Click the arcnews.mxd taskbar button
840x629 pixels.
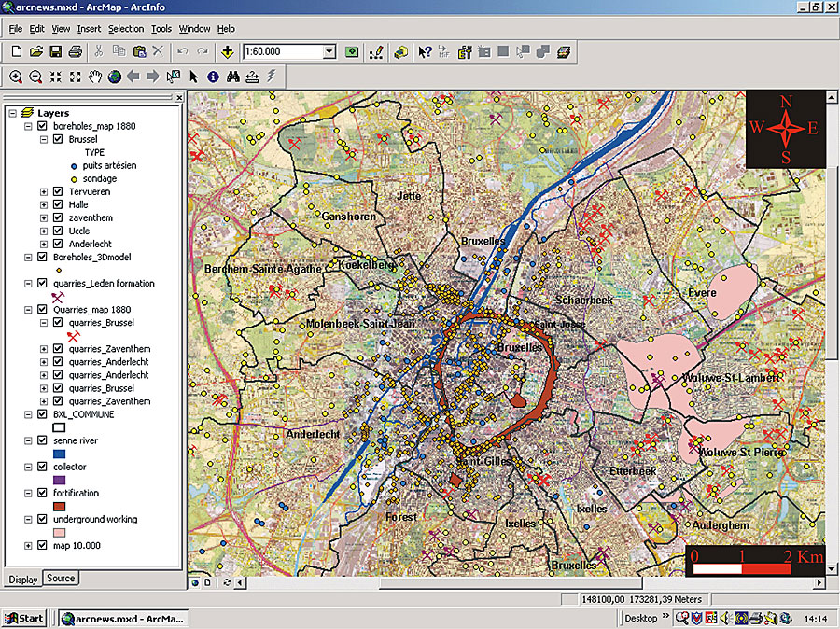[122, 618]
